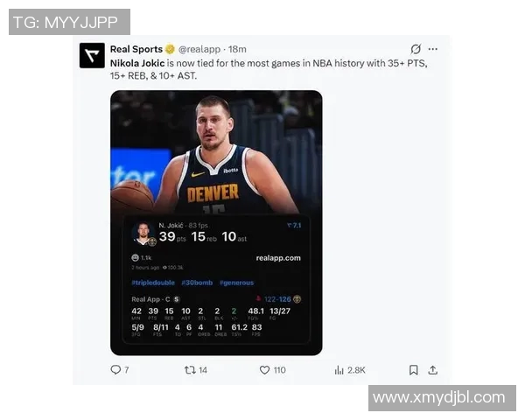525x420 pixels.
Task: Click the realapp.com text on the card
Action: coord(278,258)
